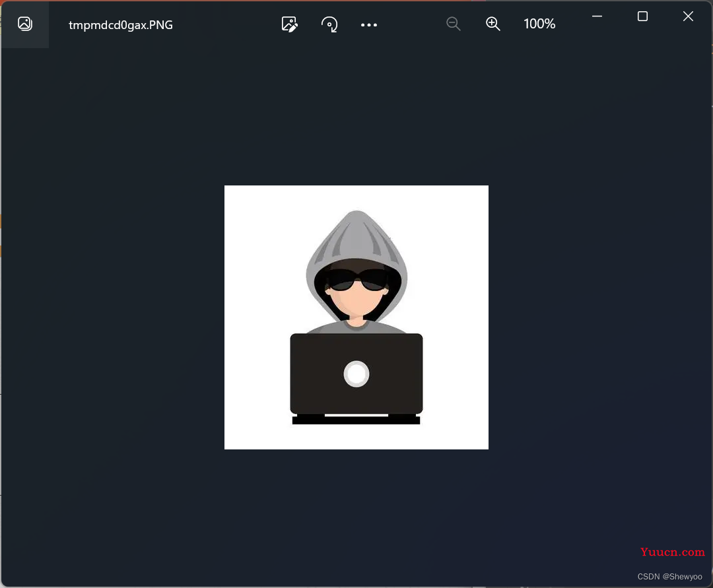713x588 pixels.
Task: Click the zoom out magnifier icon
Action: 454,24
